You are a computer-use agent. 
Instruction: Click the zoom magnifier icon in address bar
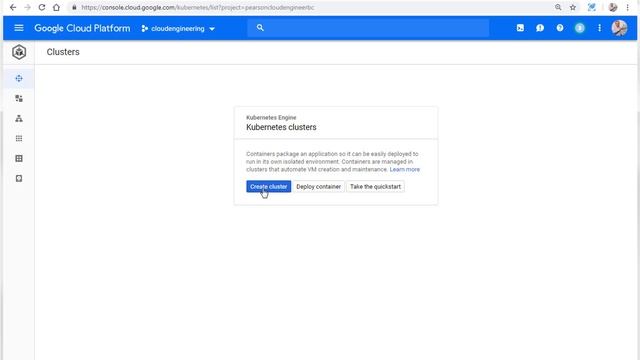coord(558,7)
